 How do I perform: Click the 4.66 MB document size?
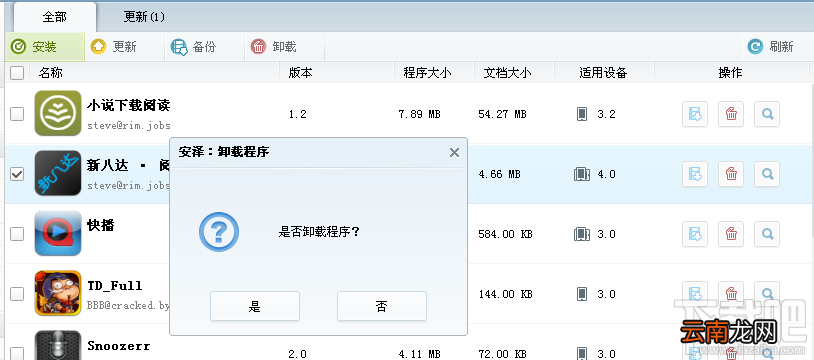(x=499, y=174)
